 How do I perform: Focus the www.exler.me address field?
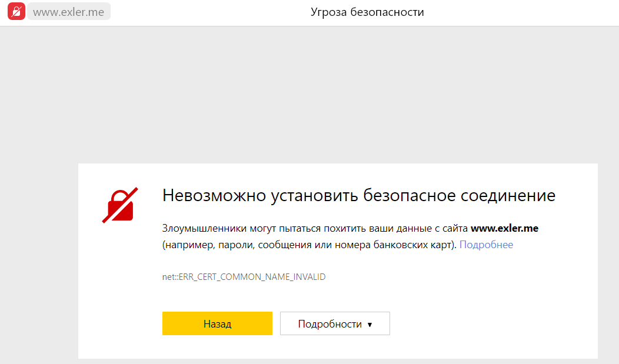point(69,12)
